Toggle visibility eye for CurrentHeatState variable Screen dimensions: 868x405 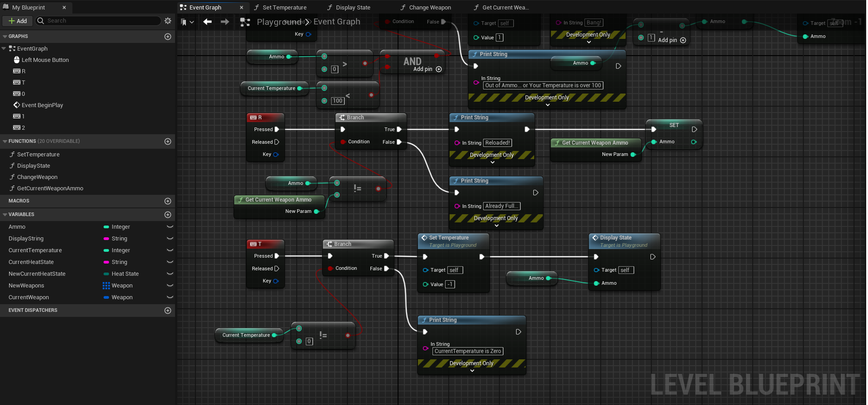click(x=170, y=262)
